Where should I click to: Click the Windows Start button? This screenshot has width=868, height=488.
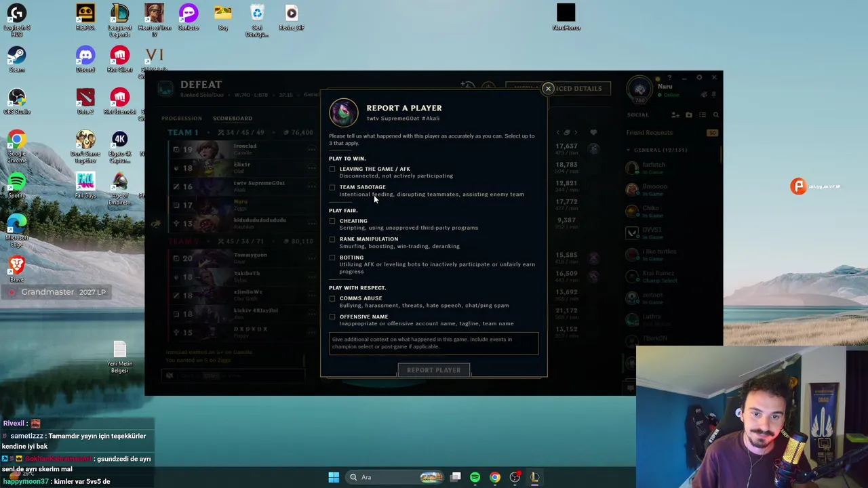click(x=334, y=477)
